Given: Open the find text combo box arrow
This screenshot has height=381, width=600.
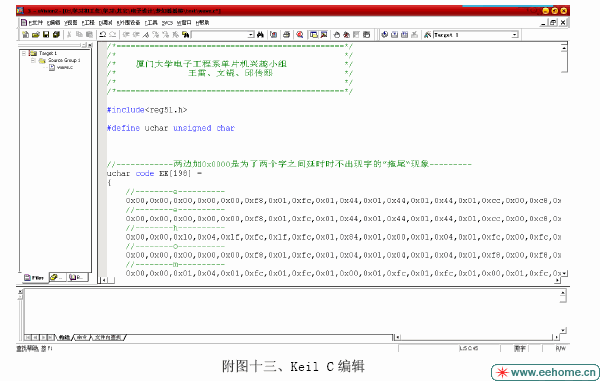Looking at the screenshot, I should 251,35.
